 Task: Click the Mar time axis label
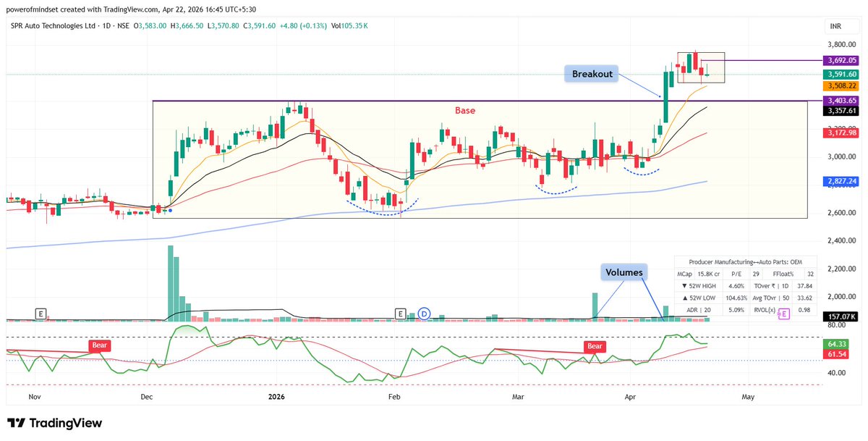(x=517, y=397)
